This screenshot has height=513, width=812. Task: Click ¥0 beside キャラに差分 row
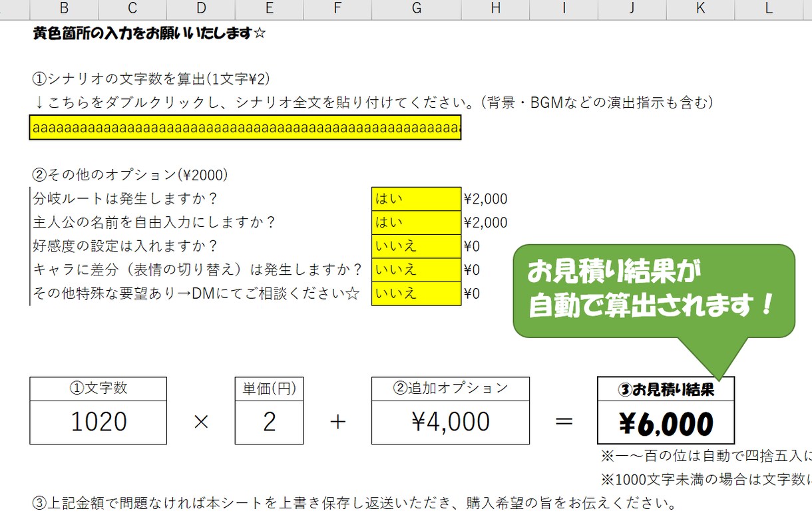(471, 270)
